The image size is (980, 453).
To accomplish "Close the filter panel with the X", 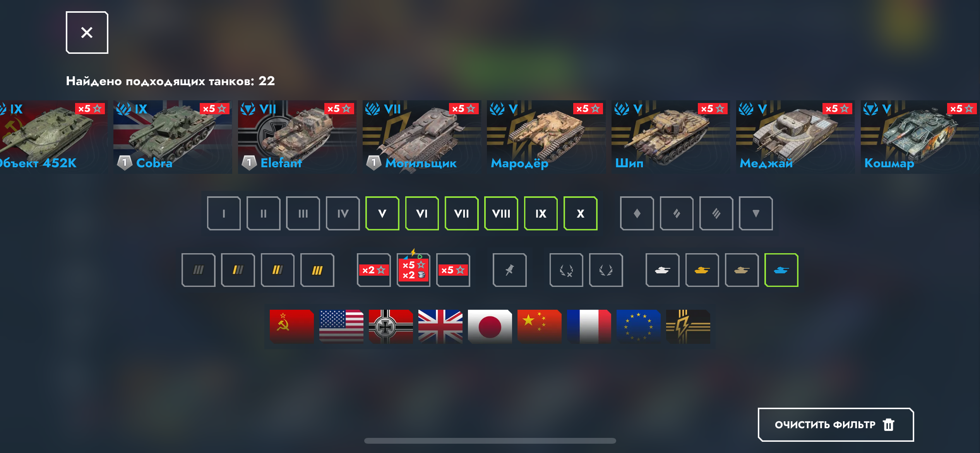I will click(87, 33).
